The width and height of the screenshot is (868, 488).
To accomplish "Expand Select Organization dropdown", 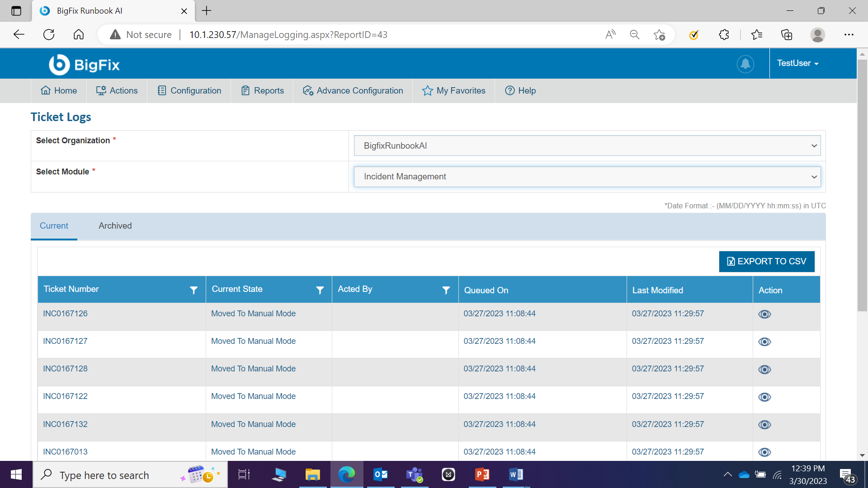I will [587, 145].
